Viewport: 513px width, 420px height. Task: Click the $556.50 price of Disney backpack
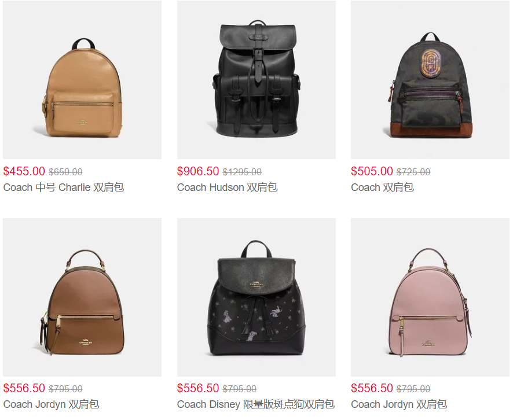tap(198, 388)
